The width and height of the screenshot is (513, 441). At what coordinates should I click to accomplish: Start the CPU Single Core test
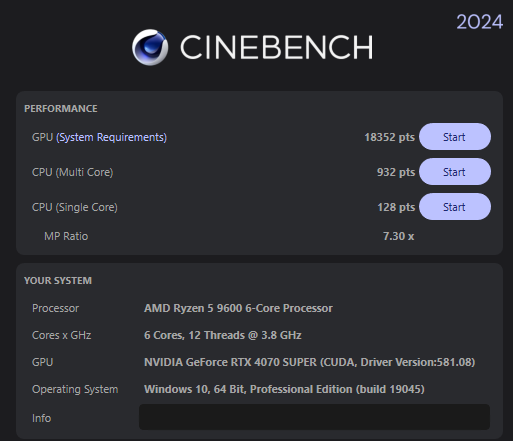click(455, 207)
